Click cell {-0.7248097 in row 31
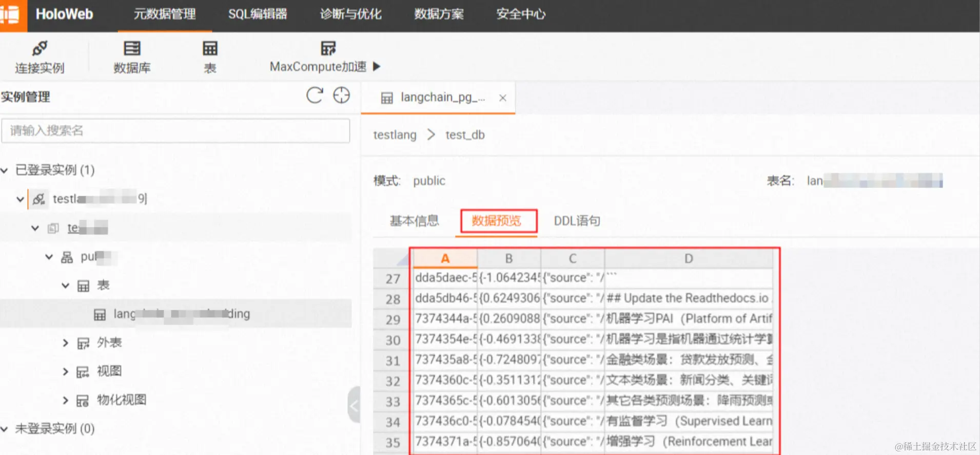This screenshot has width=980, height=455. pos(509,360)
